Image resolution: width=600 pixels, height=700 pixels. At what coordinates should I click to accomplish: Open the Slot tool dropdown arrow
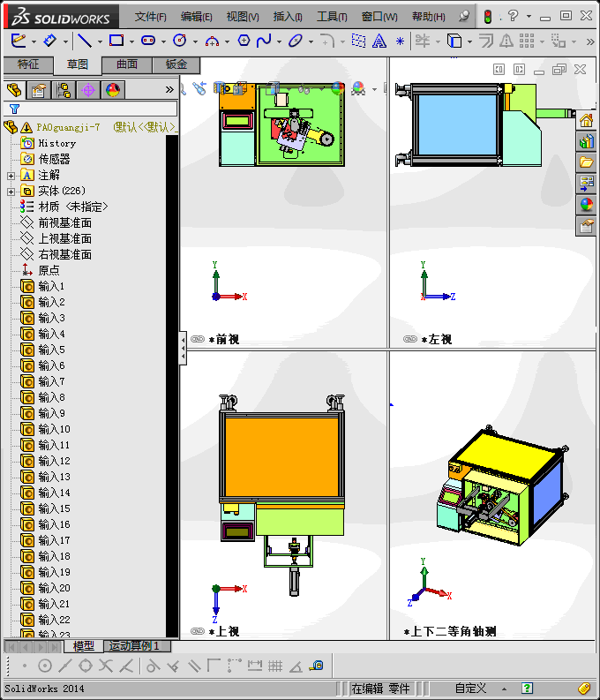(x=163, y=41)
